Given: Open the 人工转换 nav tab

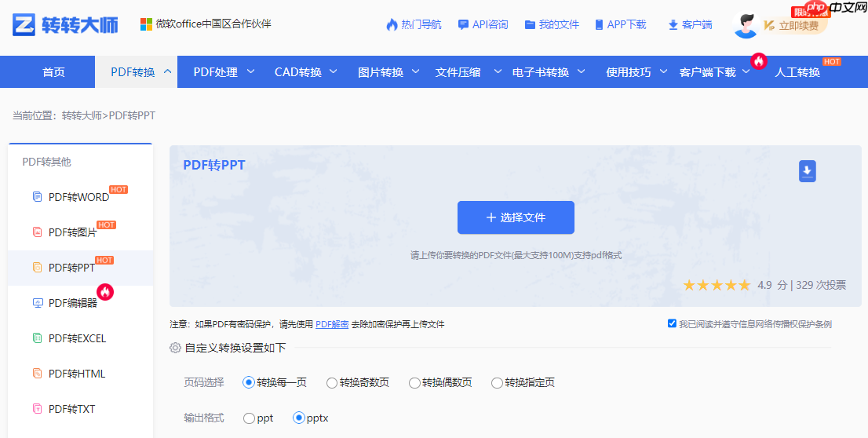Looking at the screenshot, I should tap(797, 72).
